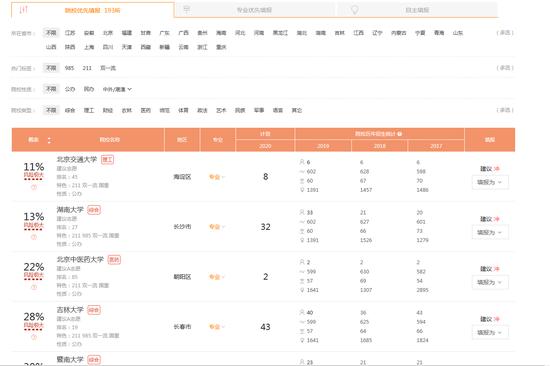Click the help icon under the 22% probability
The width and height of the screenshot is (550, 366).
pos(34,287)
